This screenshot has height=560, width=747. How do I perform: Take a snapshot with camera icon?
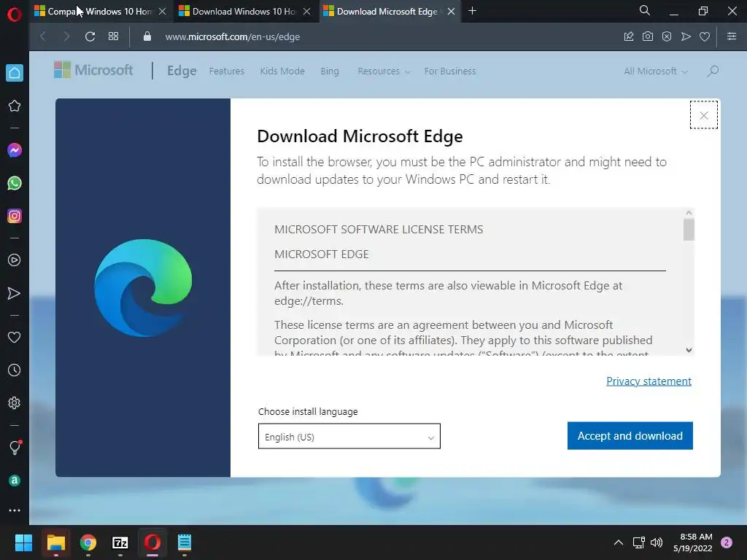tap(648, 36)
